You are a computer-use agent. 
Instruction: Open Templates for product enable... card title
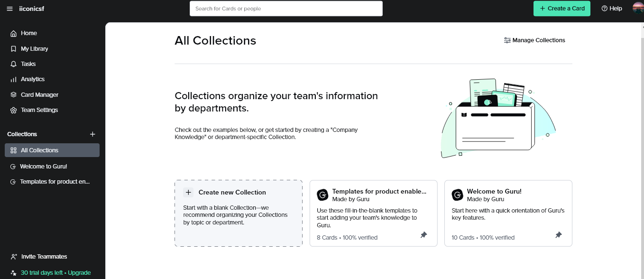tap(379, 192)
